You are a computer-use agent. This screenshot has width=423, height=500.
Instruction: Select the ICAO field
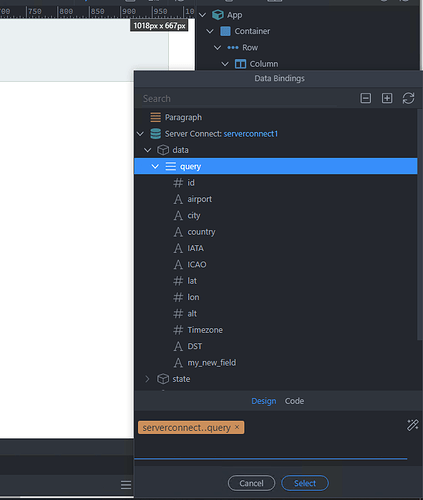tap(197, 264)
